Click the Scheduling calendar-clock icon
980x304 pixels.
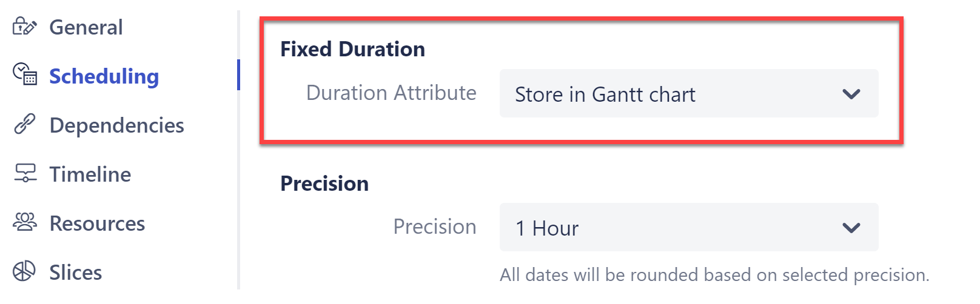pyautogui.click(x=25, y=74)
